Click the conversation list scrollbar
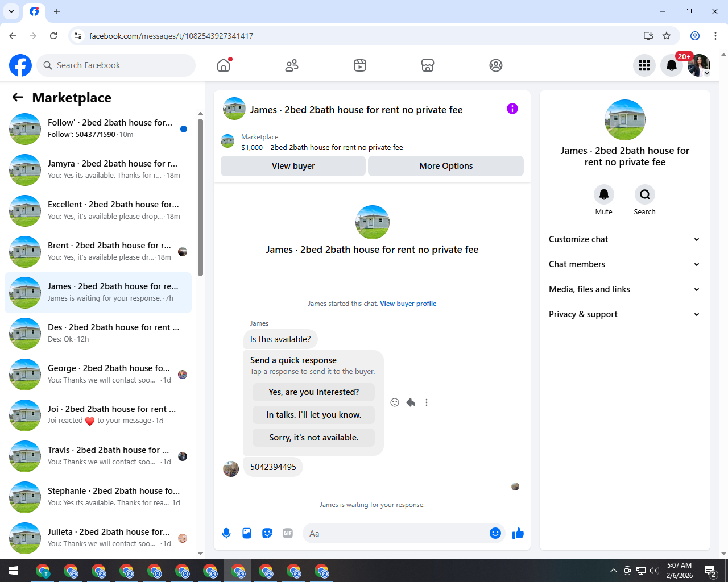The width and height of the screenshot is (728, 582). tap(200, 197)
